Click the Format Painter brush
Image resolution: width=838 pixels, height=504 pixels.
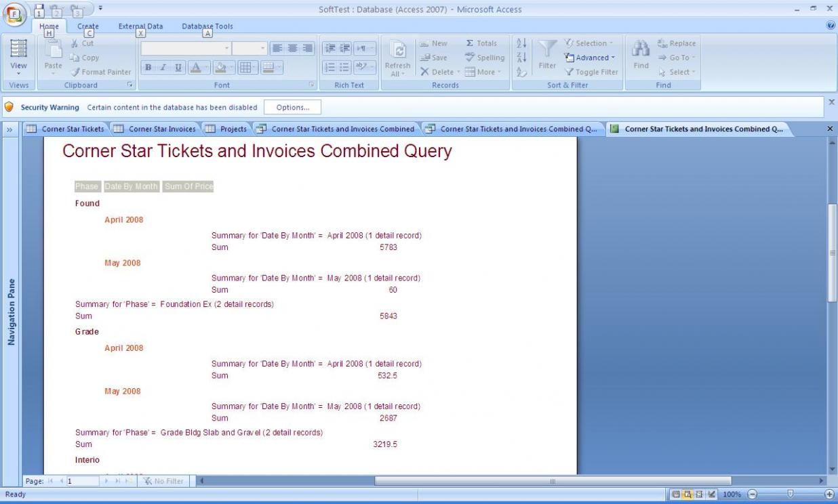(x=75, y=72)
